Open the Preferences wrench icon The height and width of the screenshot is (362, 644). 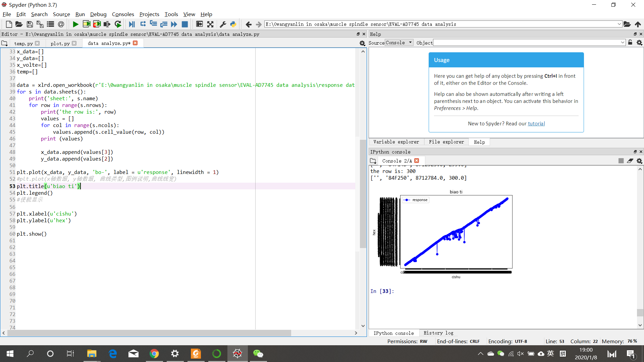(x=223, y=24)
